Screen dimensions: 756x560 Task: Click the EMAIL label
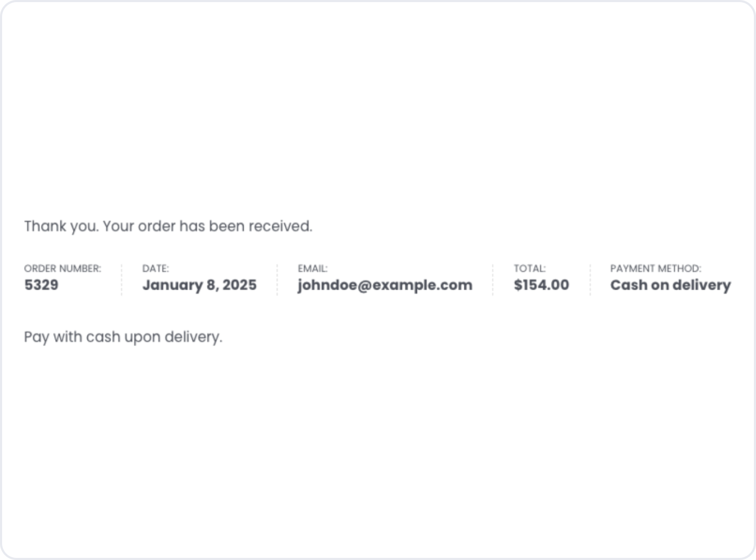pos(313,269)
